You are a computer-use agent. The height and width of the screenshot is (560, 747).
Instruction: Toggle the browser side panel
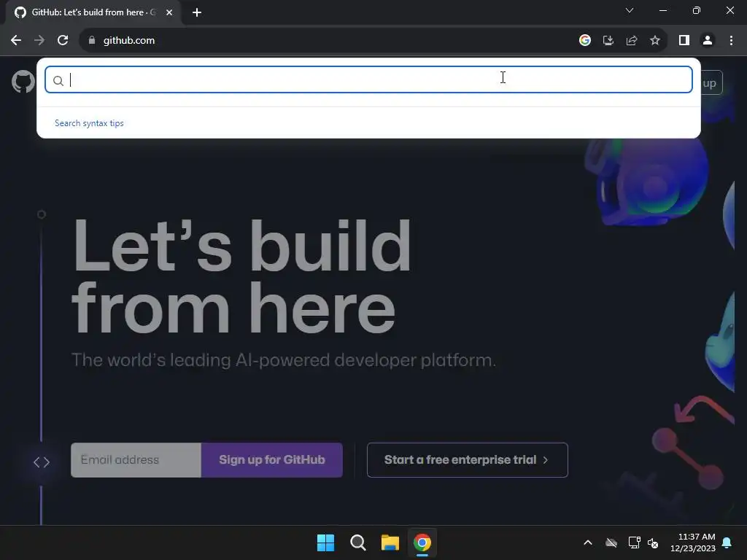(684, 41)
